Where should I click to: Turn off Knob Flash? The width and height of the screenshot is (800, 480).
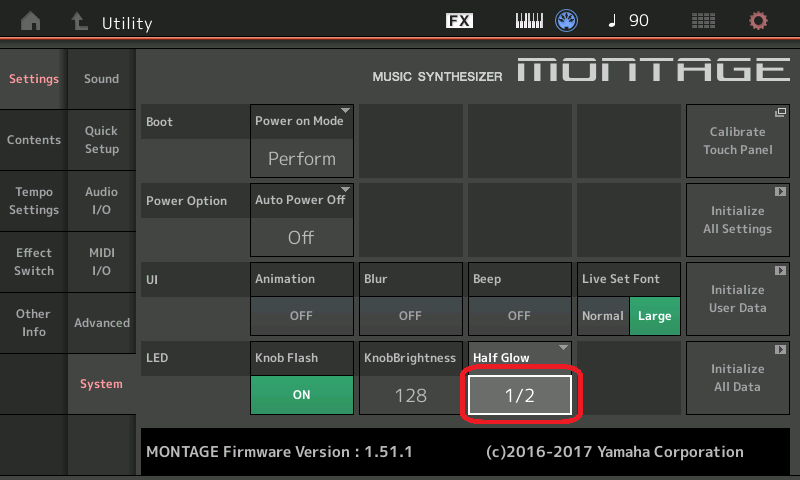point(301,394)
